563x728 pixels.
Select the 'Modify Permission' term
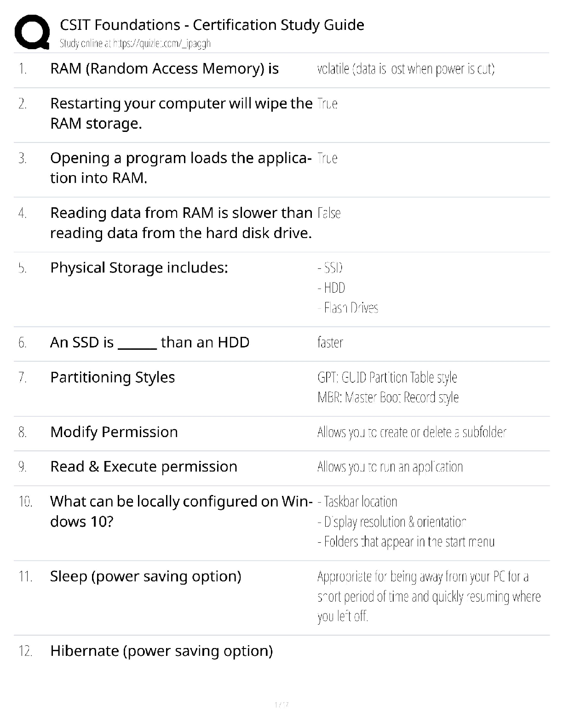(x=114, y=432)
